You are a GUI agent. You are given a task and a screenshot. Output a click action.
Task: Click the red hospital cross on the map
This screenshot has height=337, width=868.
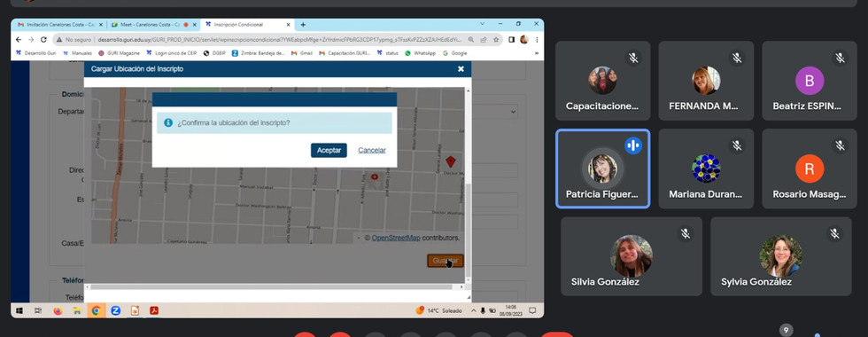coord(374,176)
